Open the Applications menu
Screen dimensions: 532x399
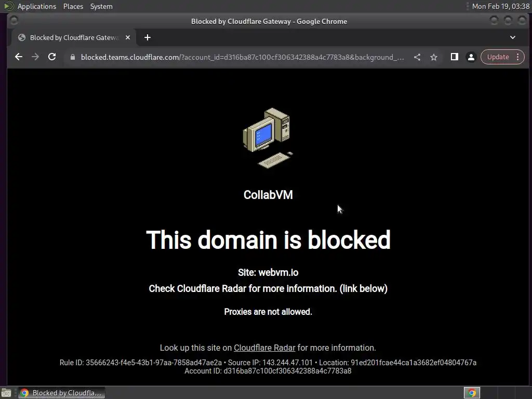(x=37, y=6)
